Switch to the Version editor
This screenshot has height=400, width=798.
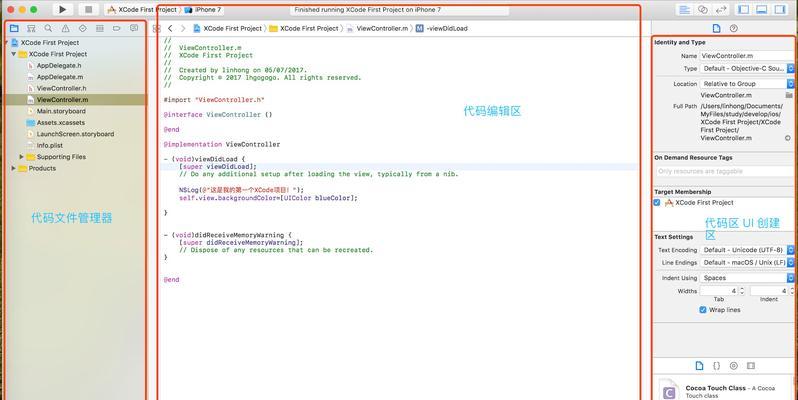[x=721, y=10]
